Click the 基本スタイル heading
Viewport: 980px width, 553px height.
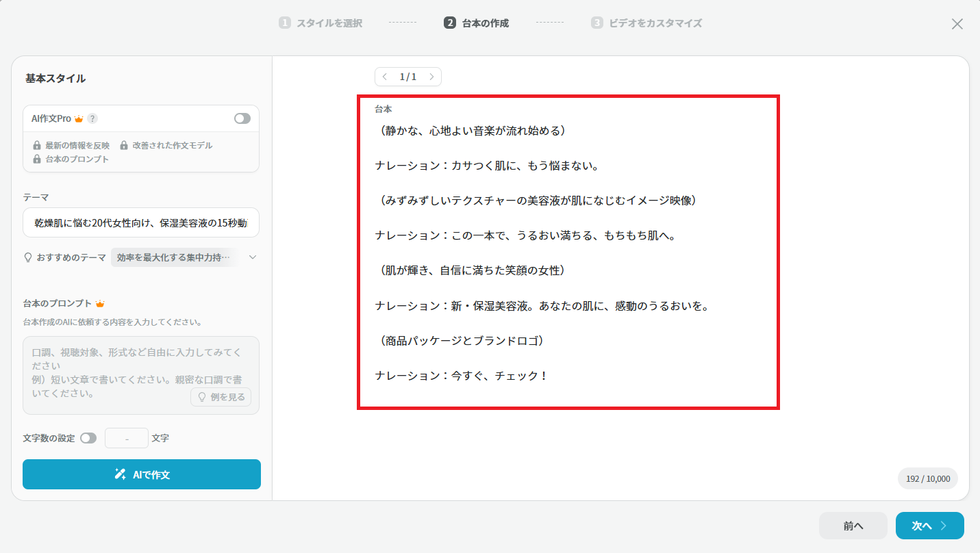pos(55,78)
